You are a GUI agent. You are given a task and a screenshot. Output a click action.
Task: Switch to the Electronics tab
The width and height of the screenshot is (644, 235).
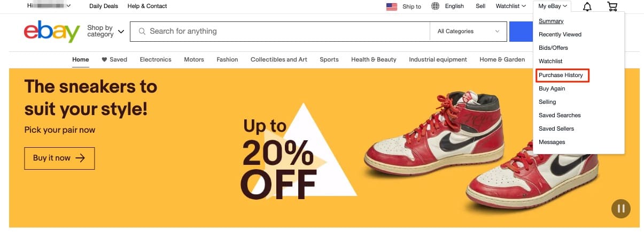pyautogui.click(x=156, y=59)
